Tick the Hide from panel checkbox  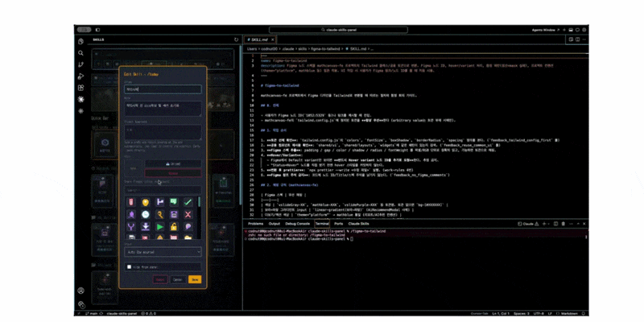(x=129, y=267)
